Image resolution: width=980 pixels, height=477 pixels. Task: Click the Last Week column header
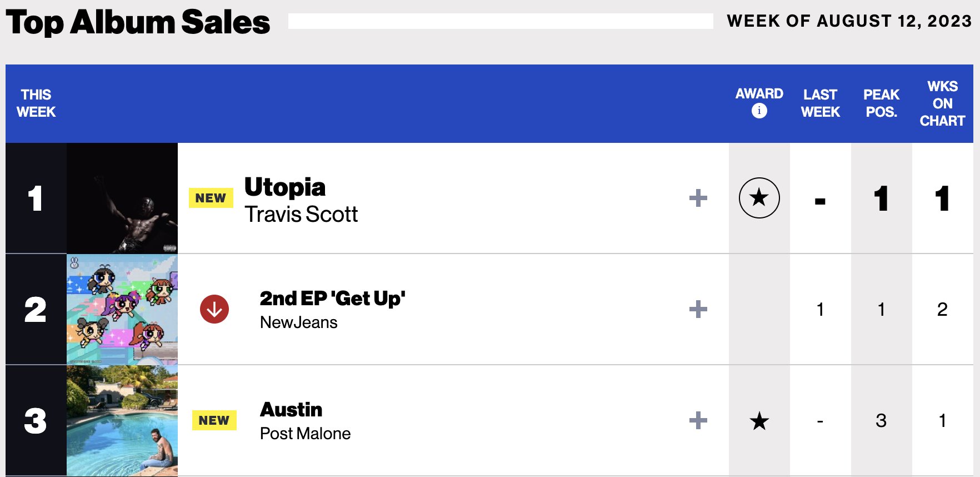(820, 103)
